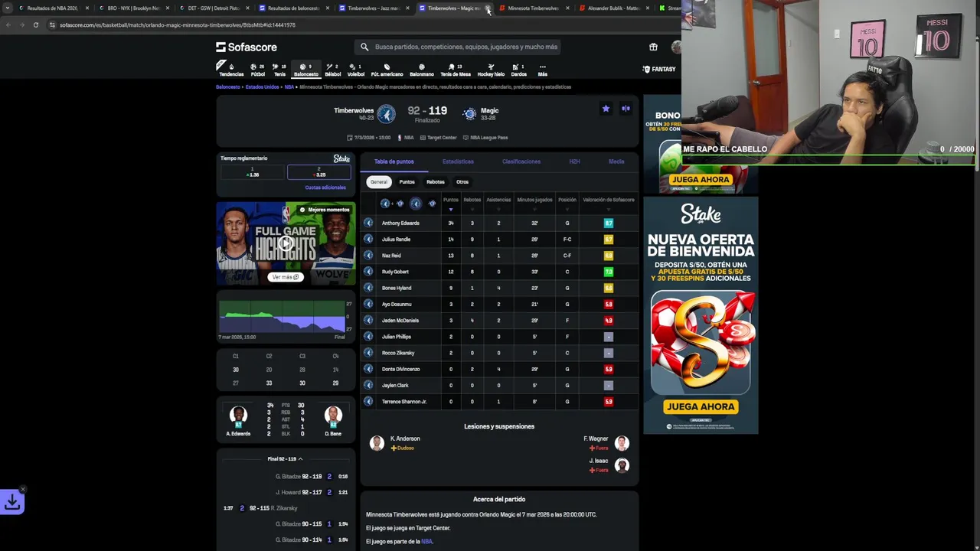980x551 pixels.
Task: Click the compare icon beside favorite star
Action: 626,109
